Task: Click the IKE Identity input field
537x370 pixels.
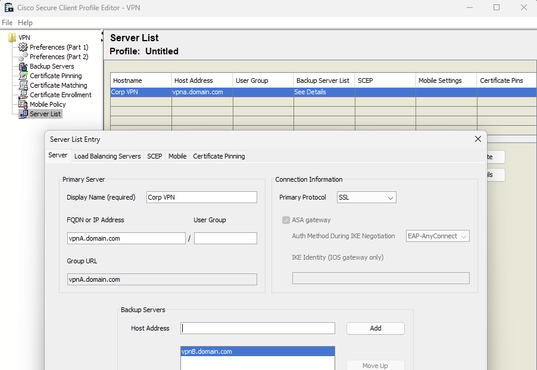Action: 381,278
